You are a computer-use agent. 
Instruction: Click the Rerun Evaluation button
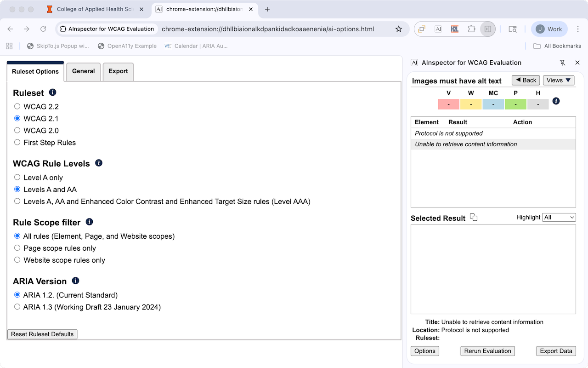coord(487,351)
